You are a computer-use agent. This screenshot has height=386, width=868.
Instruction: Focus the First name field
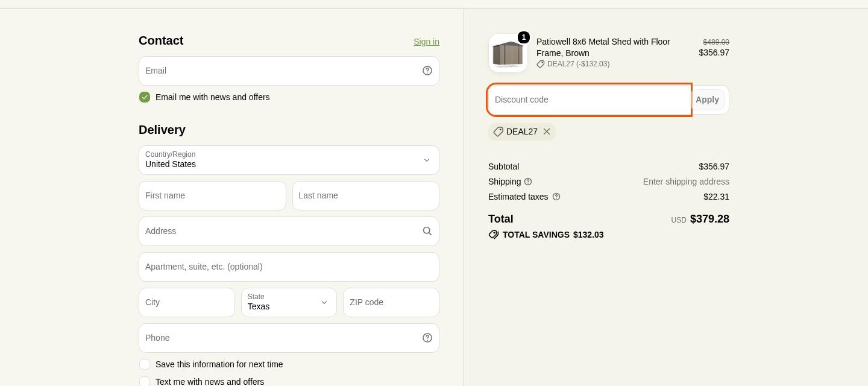coord(212,195)
